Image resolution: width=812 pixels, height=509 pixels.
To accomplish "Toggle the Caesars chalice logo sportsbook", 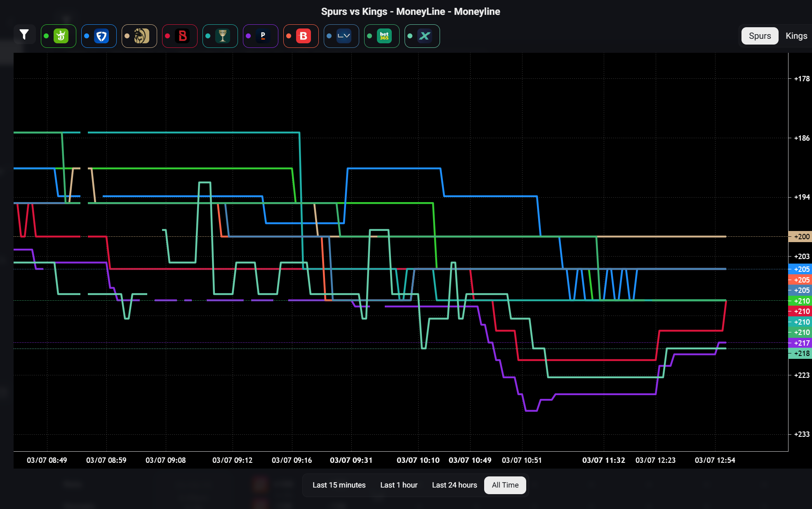I will pos(220,36).
